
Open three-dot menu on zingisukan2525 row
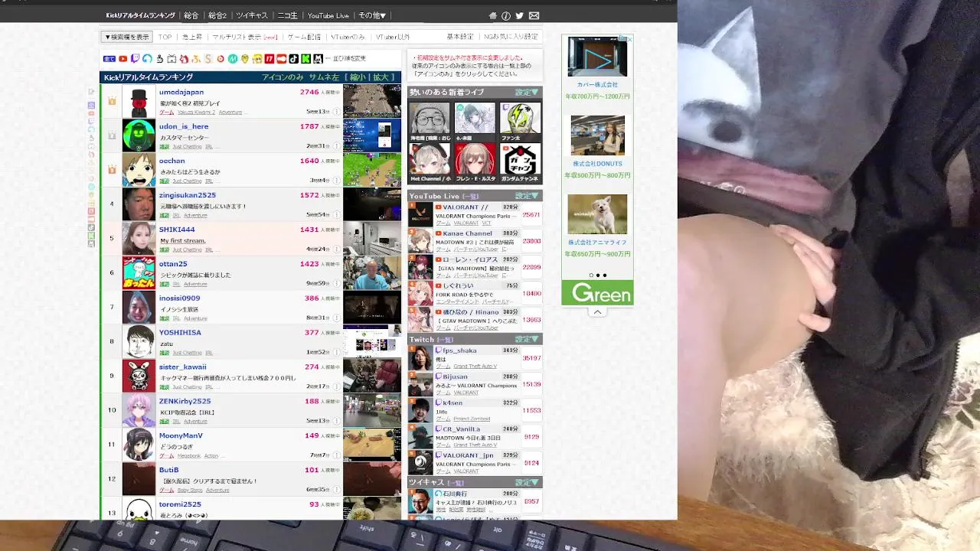click(x=336, y=215)
